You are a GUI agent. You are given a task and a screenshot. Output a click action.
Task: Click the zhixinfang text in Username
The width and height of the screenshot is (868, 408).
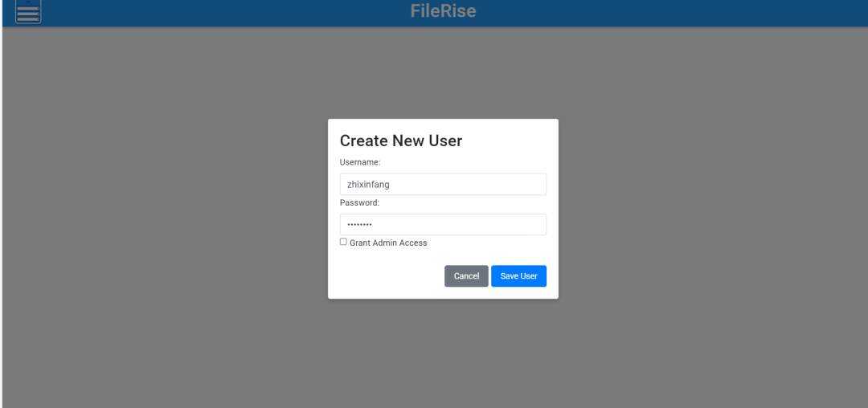[x=368, y=185]
